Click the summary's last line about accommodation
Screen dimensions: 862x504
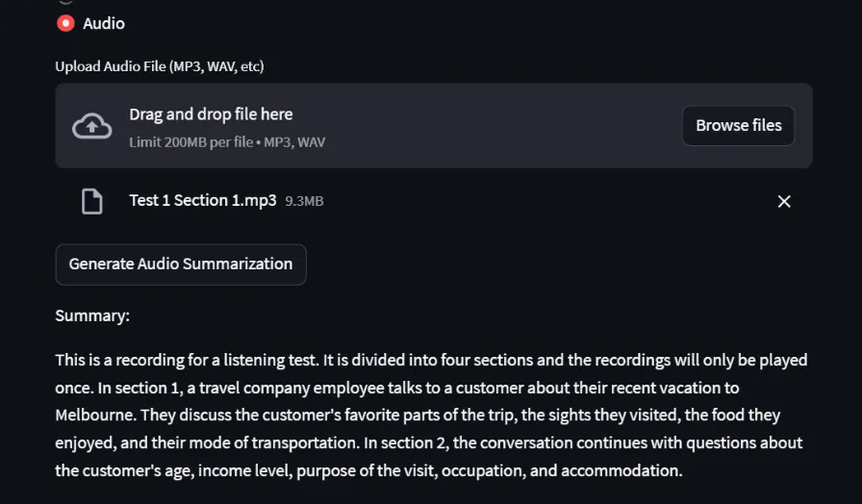pos(368,471)
